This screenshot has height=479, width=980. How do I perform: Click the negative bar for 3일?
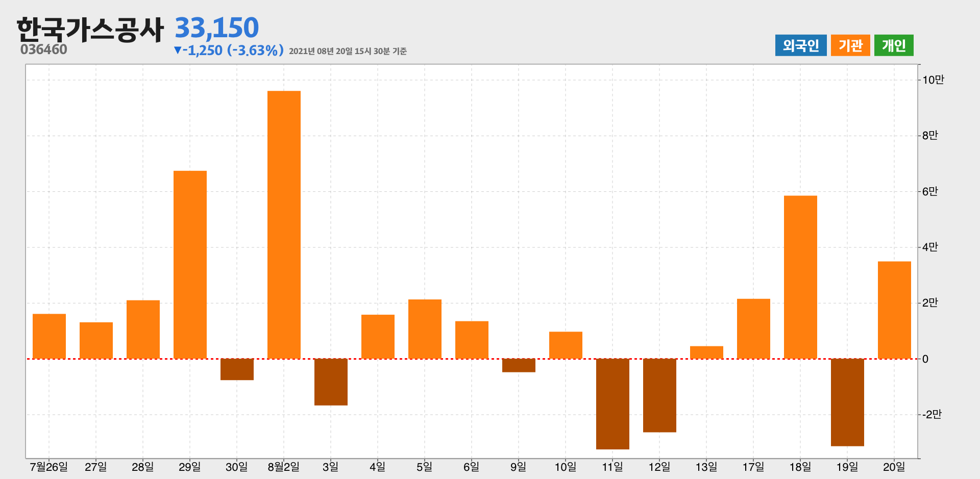pyautogui.click(x=331, y=382)
